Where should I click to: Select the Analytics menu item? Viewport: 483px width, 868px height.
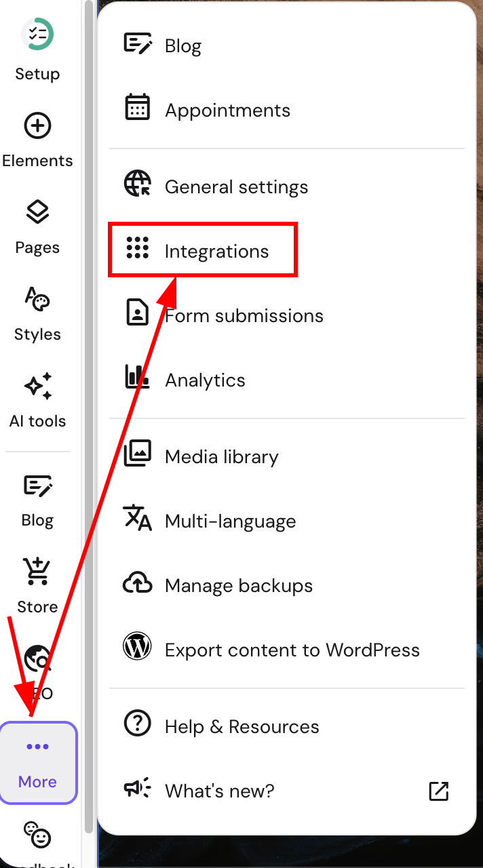pyautogui.click(x=205, y=380)
